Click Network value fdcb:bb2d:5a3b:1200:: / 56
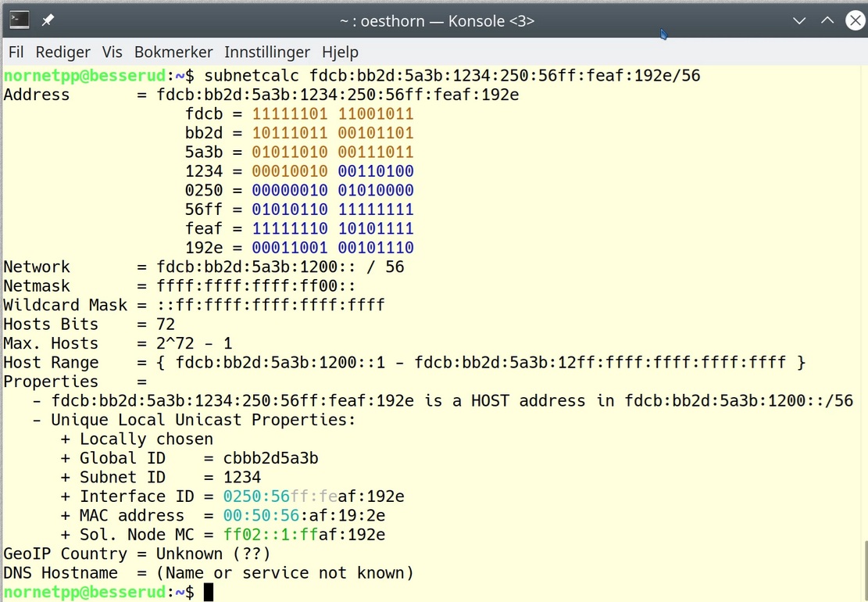 280,267
